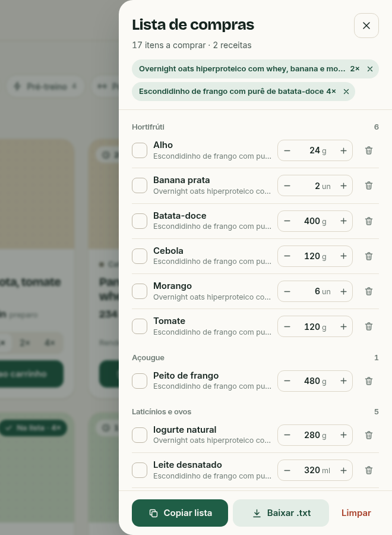
Task: Decrease Morango quantity
Action: click(x=287, y=291)
